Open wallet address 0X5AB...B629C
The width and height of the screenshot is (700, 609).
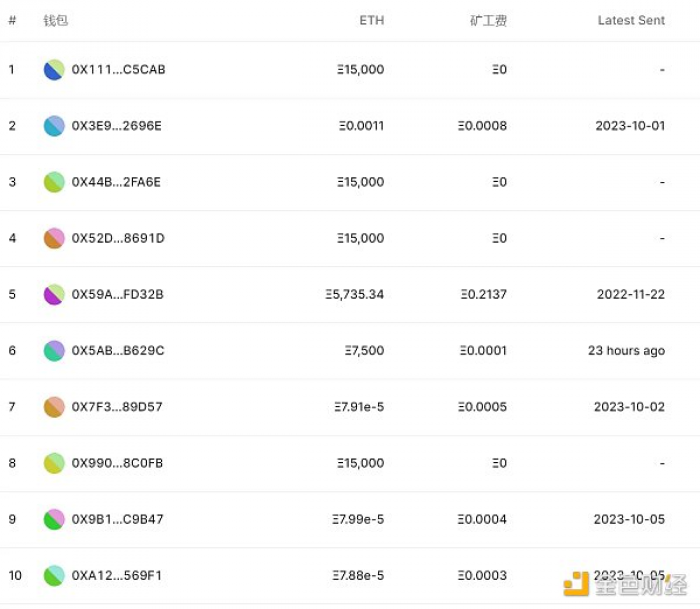[118, 351]
